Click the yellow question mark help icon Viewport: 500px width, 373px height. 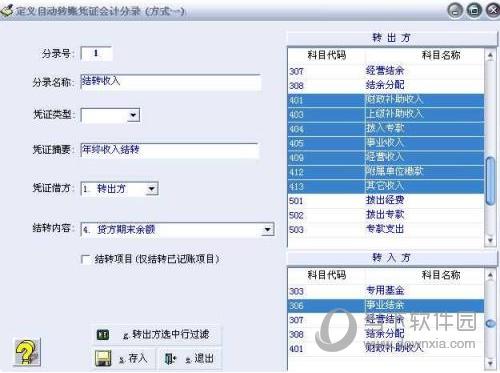pos(27,352)
